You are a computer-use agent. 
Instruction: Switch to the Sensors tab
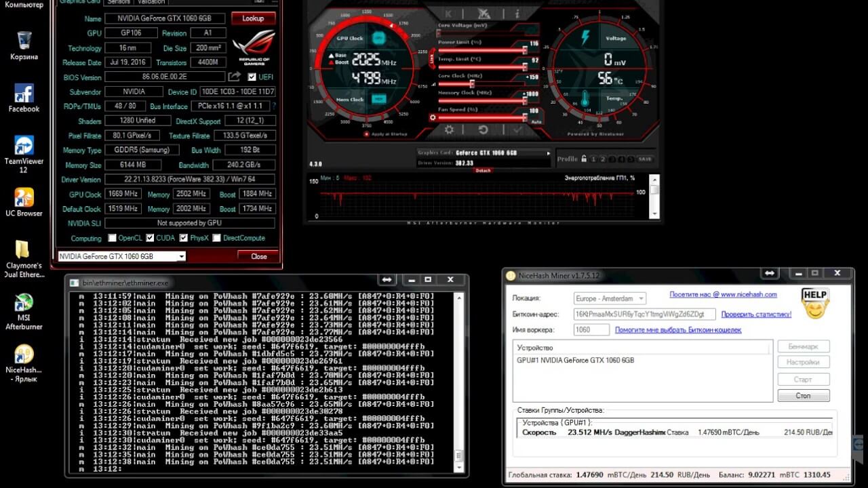pos(119,2)
